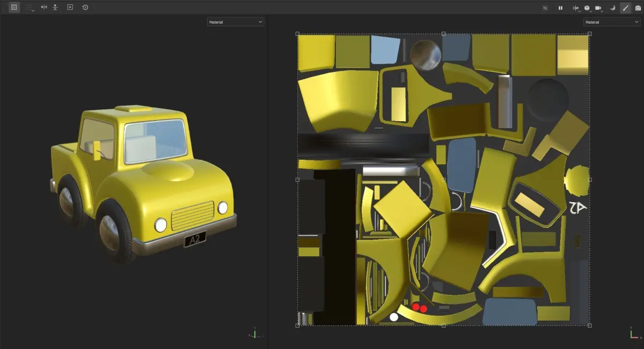Click the top-left UV frame handle
This screenshot has width=644, height=349.
click(298, 34)
